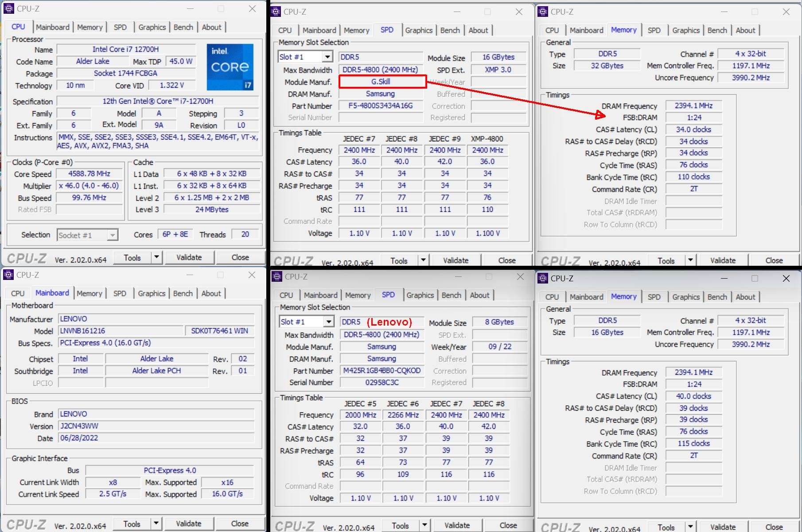The image size is (802, 532).
Task: Click Validate in the 32 GBytes Memory window
Action: pyautogui.click(x=723, y=260)
